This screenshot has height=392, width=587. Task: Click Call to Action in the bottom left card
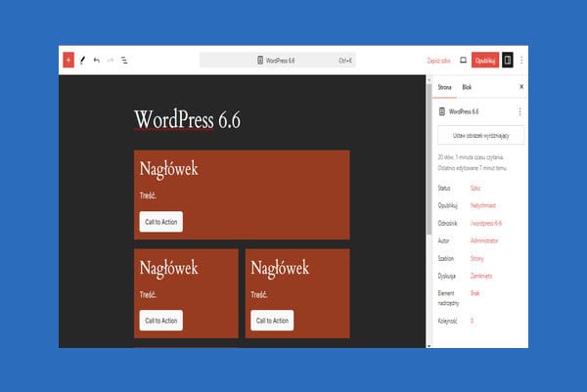click(161, 321)
